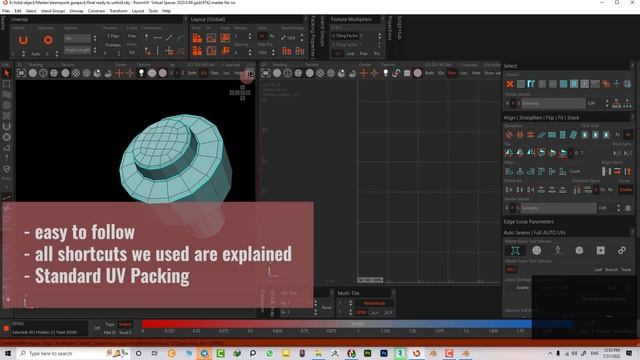The width and height of the screenshot is (640, 360).
Task: Click the 3D viewport light bulb icon
Action: [141, 73]
